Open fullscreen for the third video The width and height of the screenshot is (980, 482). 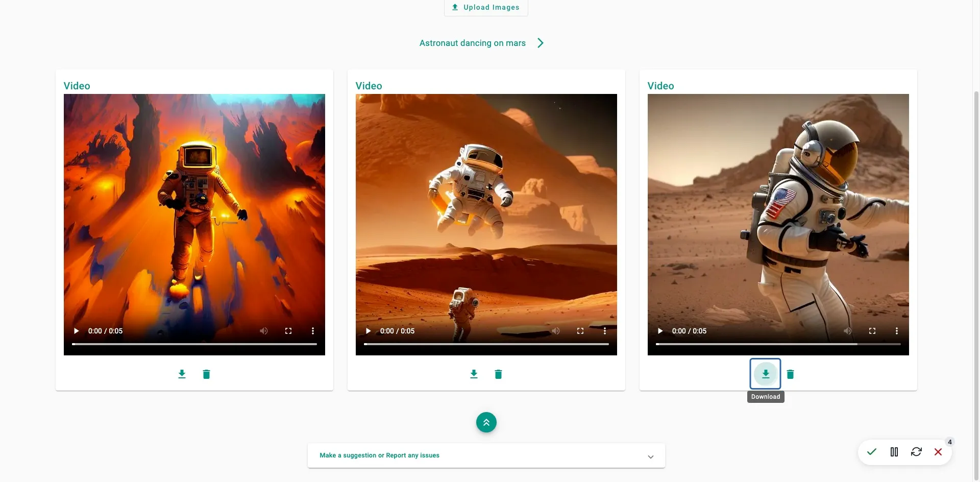[872, 331]
